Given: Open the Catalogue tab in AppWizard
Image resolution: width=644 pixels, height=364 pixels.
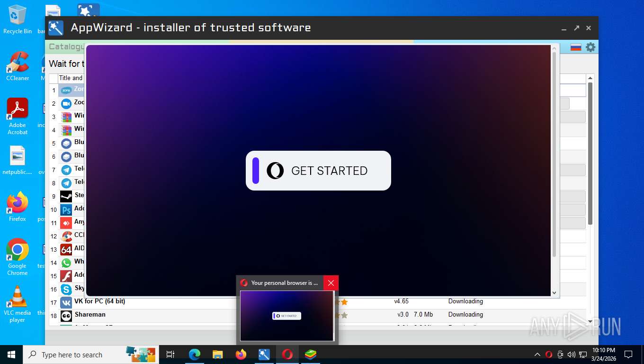Looking at the screenshot, I should [66, 46].
